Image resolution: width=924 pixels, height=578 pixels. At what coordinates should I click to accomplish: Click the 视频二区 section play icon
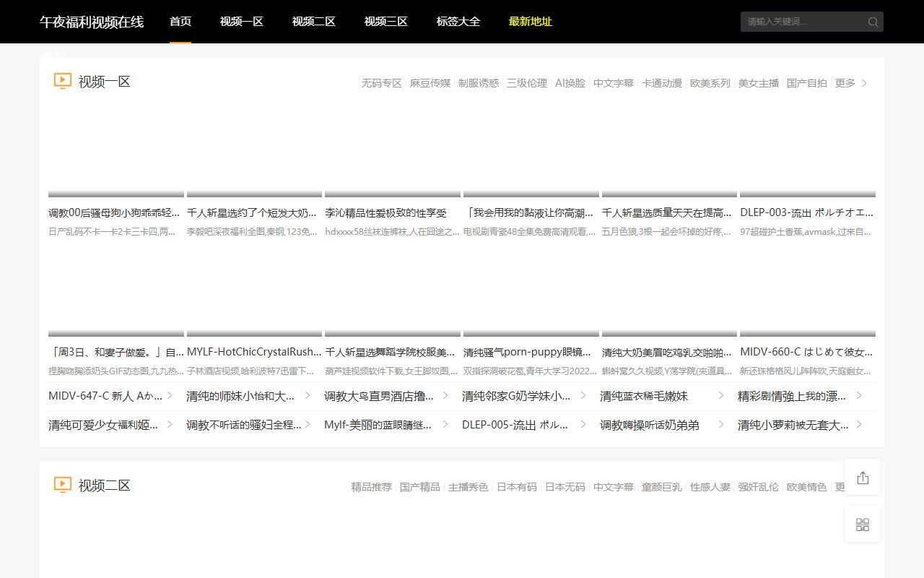tap(63, 485)
